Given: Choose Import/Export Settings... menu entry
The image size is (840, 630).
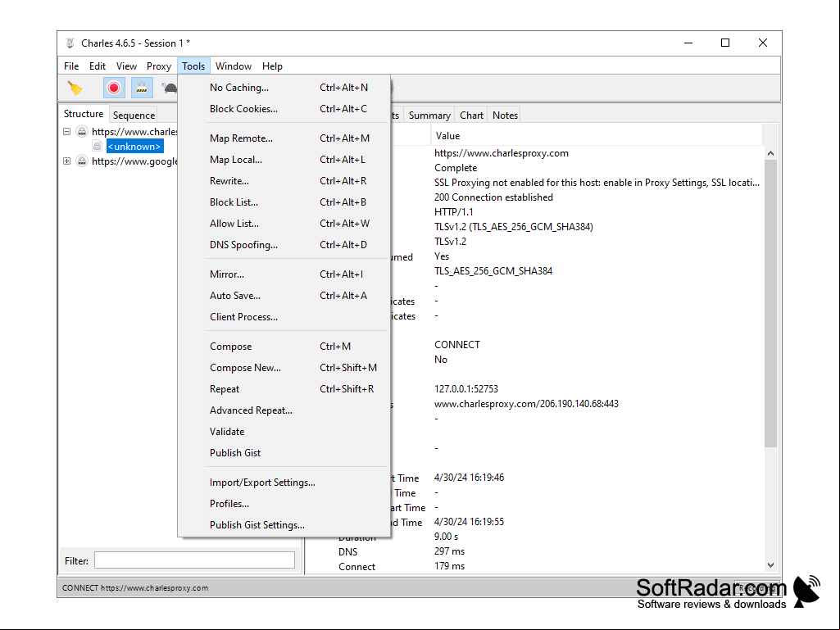Looking at the screenshot, I should [x=284, y=483].
